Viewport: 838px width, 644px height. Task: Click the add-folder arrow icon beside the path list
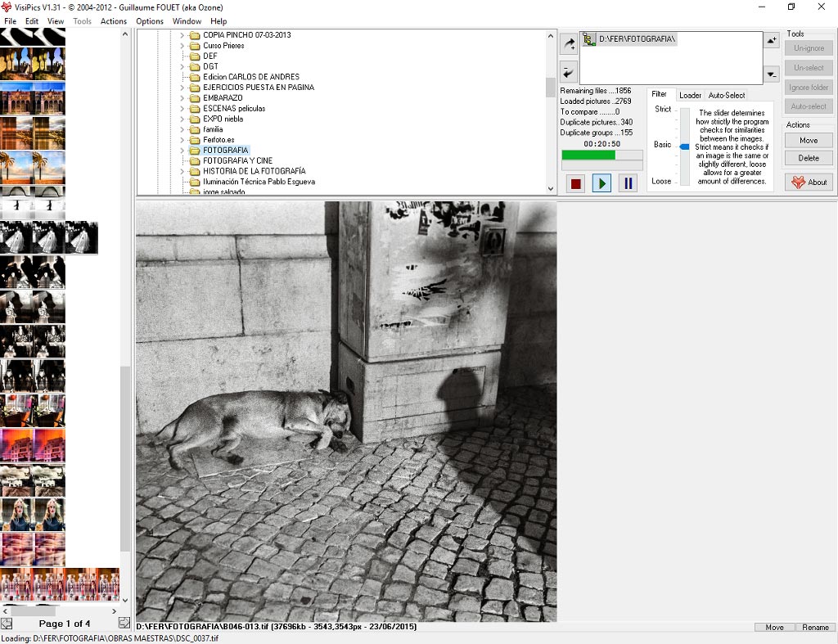[x=570, y=43]
